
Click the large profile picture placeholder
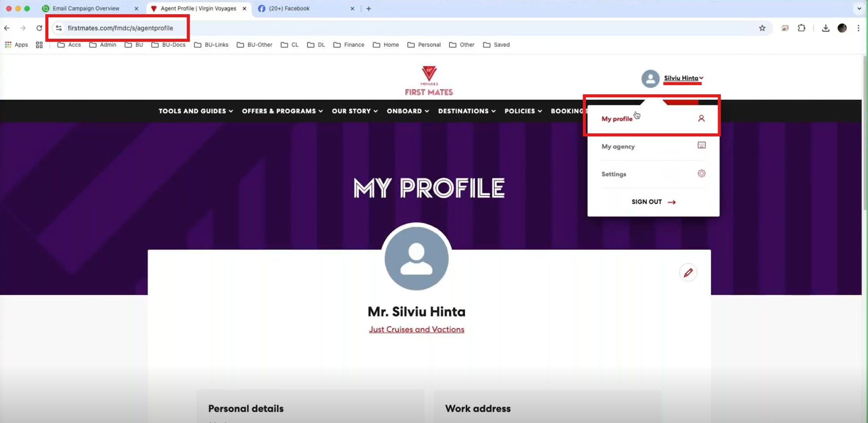[x=417, y=259]
